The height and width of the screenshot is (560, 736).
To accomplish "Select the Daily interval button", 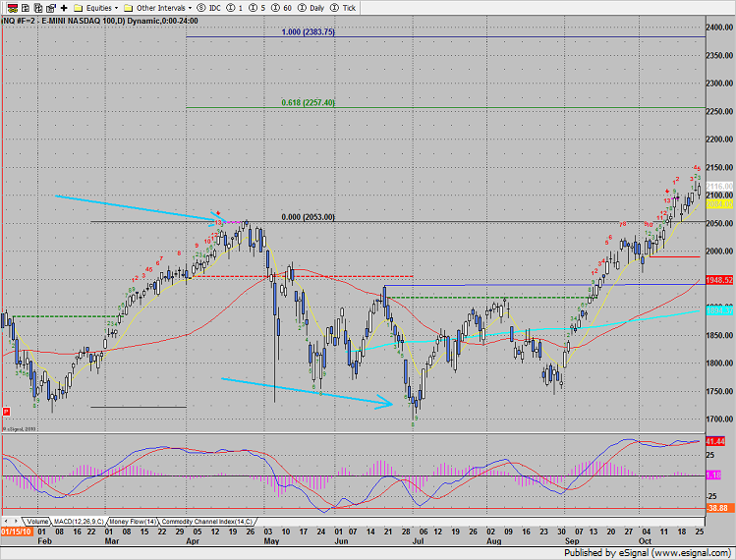I will tap(311, 8).
